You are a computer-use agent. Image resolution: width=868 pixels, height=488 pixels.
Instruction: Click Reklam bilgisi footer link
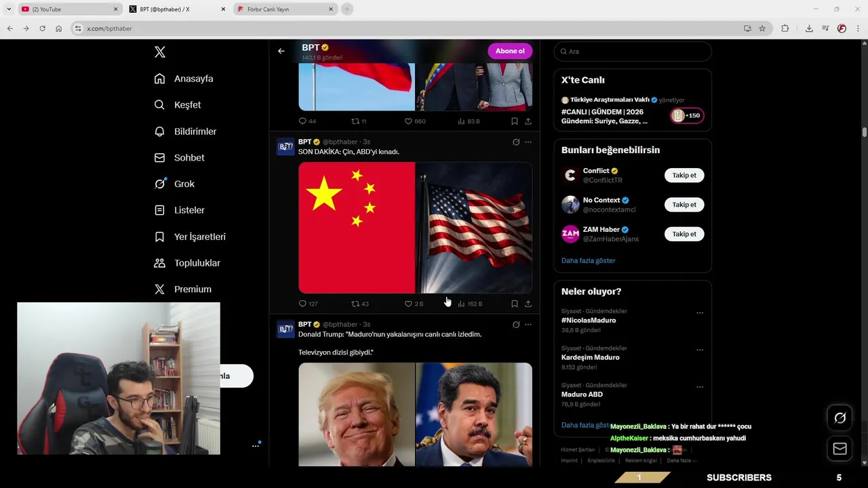[x=641, y=461]
